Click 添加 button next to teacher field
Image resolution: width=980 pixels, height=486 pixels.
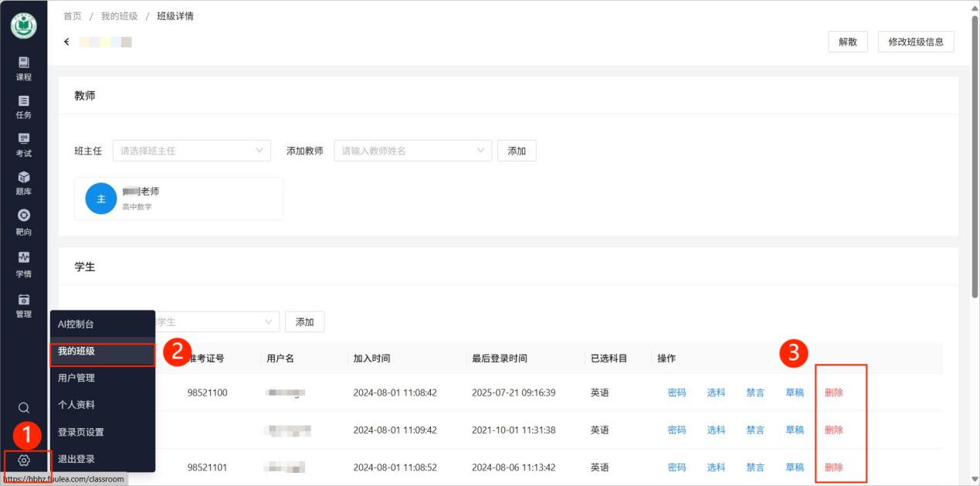point(517,151)
